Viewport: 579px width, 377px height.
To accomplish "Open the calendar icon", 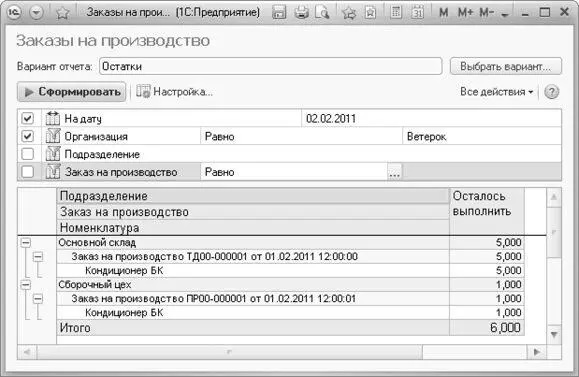I will pyautogui.click(x=417, y=13).
